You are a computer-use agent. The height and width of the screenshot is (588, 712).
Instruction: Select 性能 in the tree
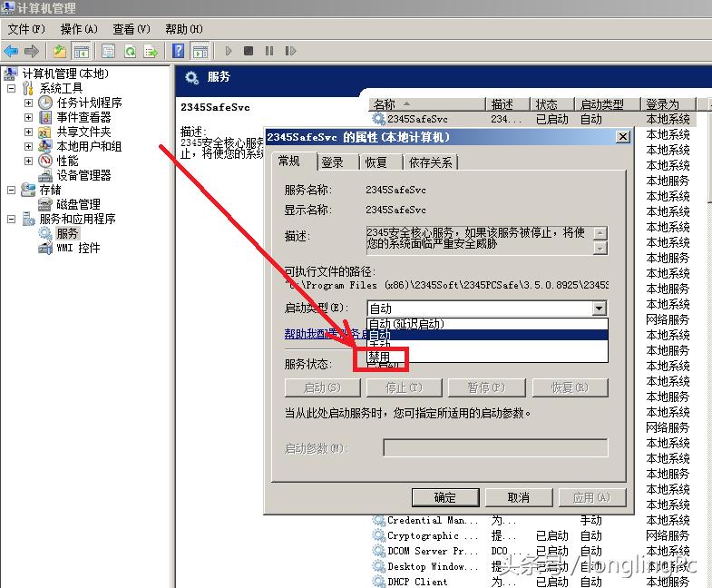click(67, 161)
